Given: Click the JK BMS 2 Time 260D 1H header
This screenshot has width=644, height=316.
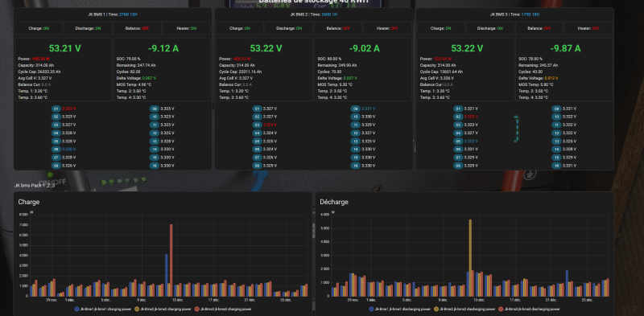Looking at the screenshot, I should point(313,14).
